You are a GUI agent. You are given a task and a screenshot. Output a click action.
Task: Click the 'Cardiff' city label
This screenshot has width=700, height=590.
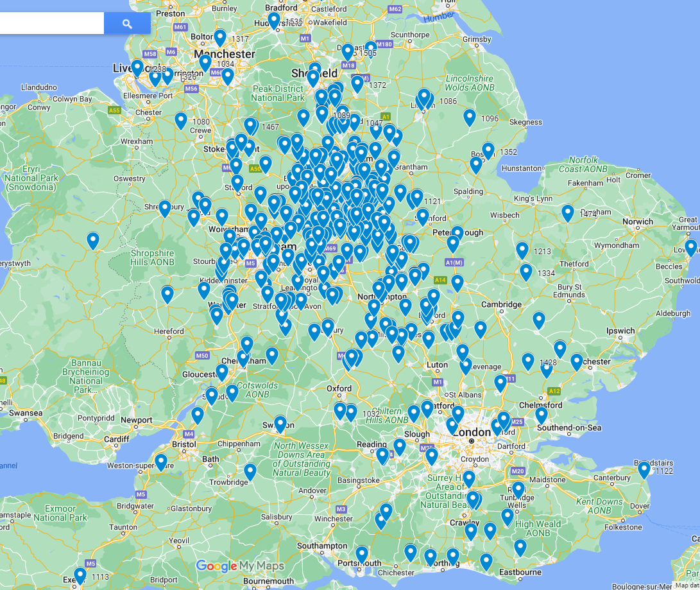click(117, 439)
